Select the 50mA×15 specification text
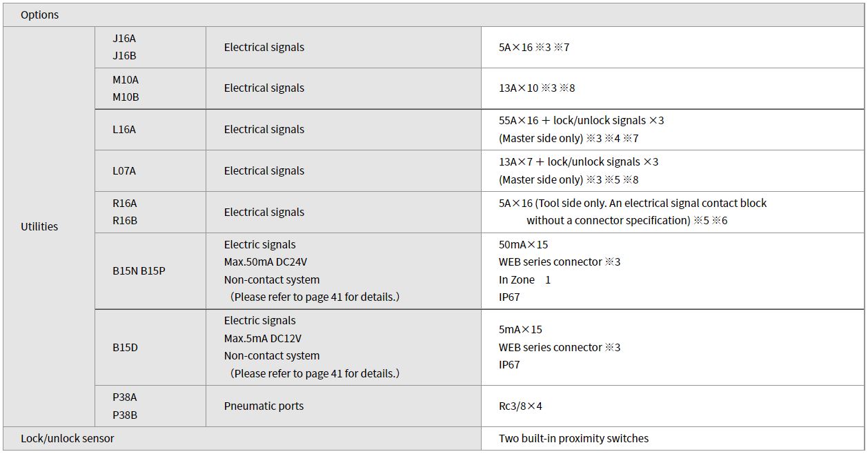Screen dimensions: 868x454 click(x=524, y=244)
